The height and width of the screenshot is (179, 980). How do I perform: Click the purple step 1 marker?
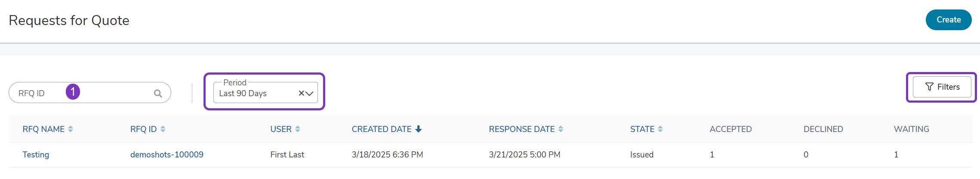(73, 91)
